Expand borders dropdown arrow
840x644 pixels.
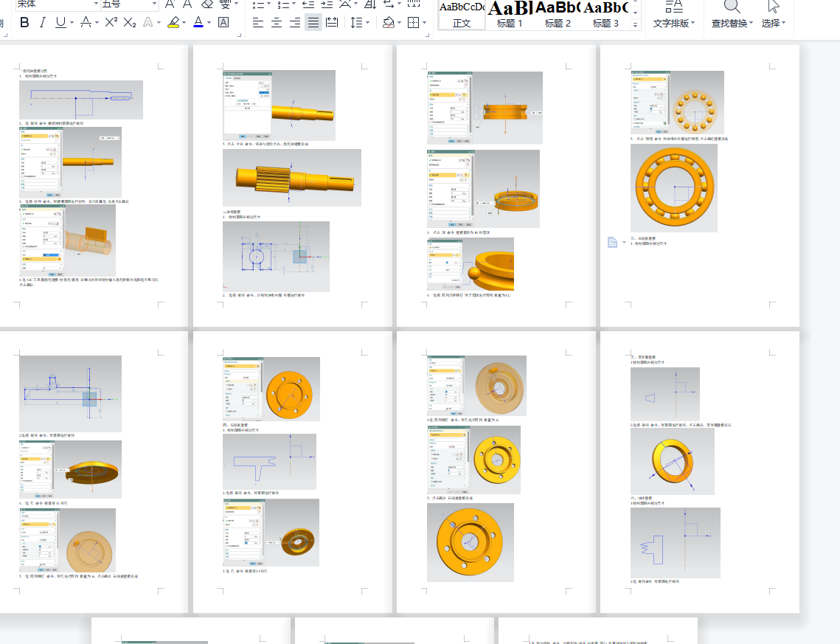[424, 23]
